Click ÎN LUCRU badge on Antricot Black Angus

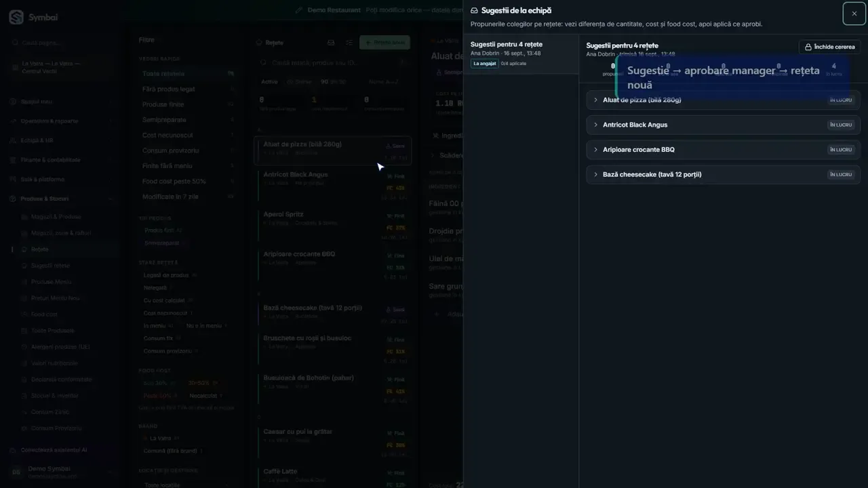[841, 125]
